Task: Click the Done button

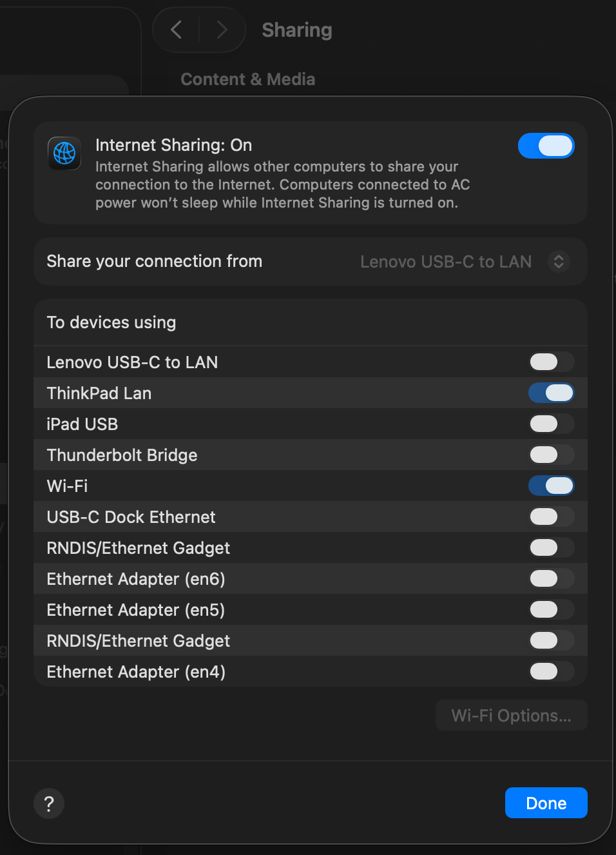Action: (546, 803)
